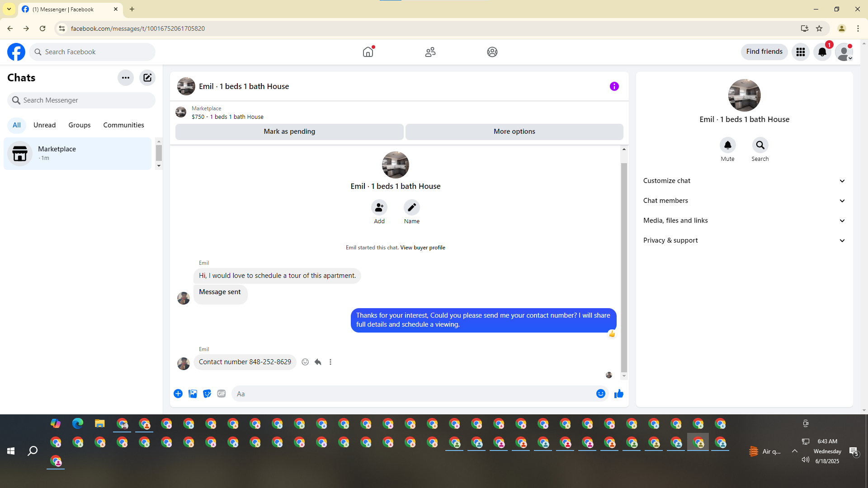Open View buyer profile link
The image size is (868, 488).
[x=423, y=248]
